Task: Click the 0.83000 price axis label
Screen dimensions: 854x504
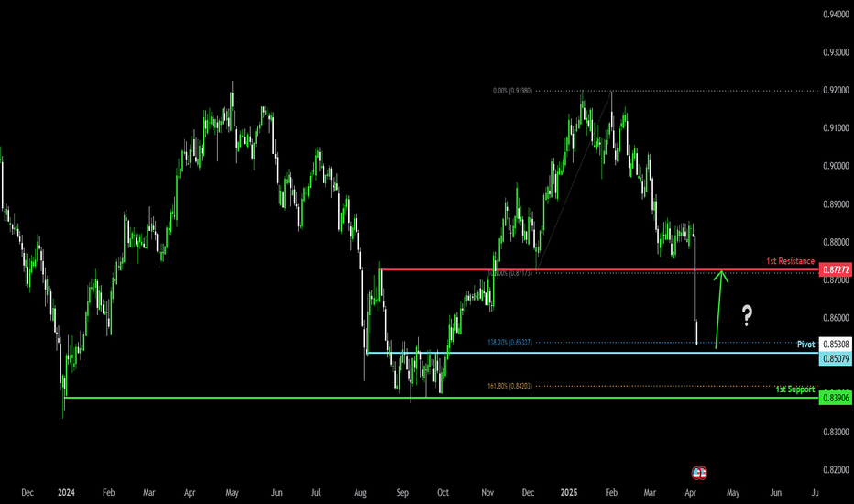Action: (836, 433)
